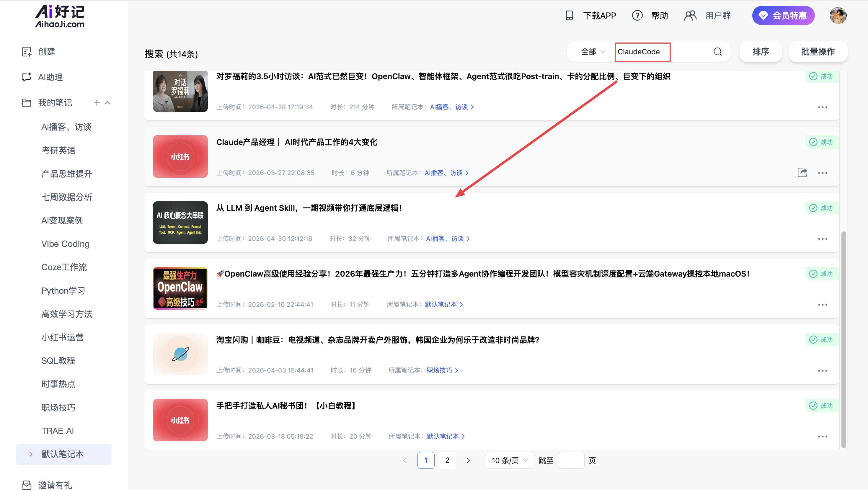Collapse 我的笔记 with the up chevron
The image size is (868, 490).
coord(108,103)
